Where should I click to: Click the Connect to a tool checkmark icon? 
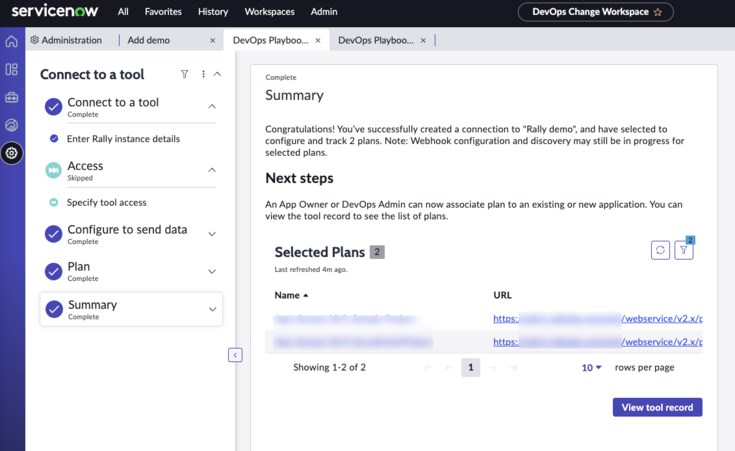[x=53, y=106]
